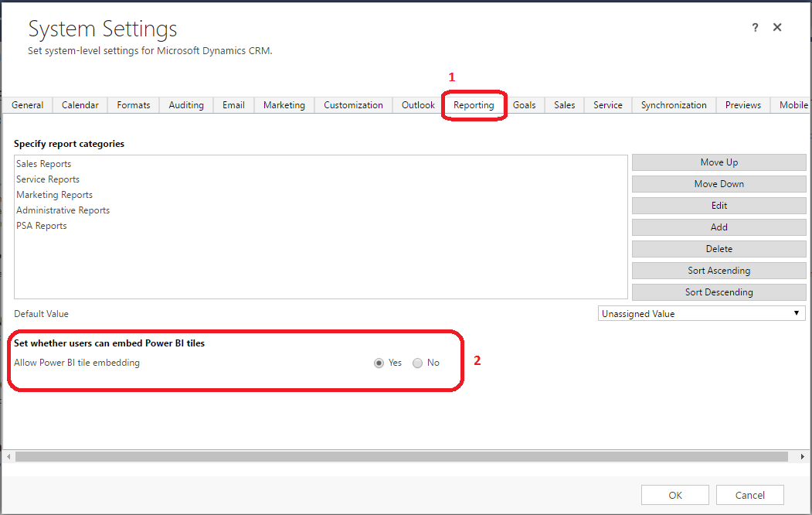This screenshot has width=812, height=515.
Task: Open the Synchronization tab
Action: pyautogui.click(x=673, y=105)
